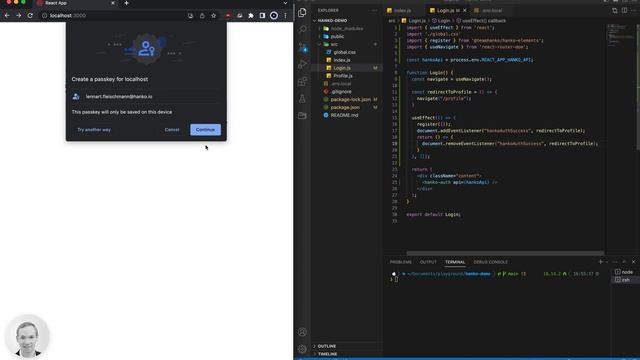640x360 pixels.
Task: Open the Chrome side panel icon
Action: click(x=262, y=16)
